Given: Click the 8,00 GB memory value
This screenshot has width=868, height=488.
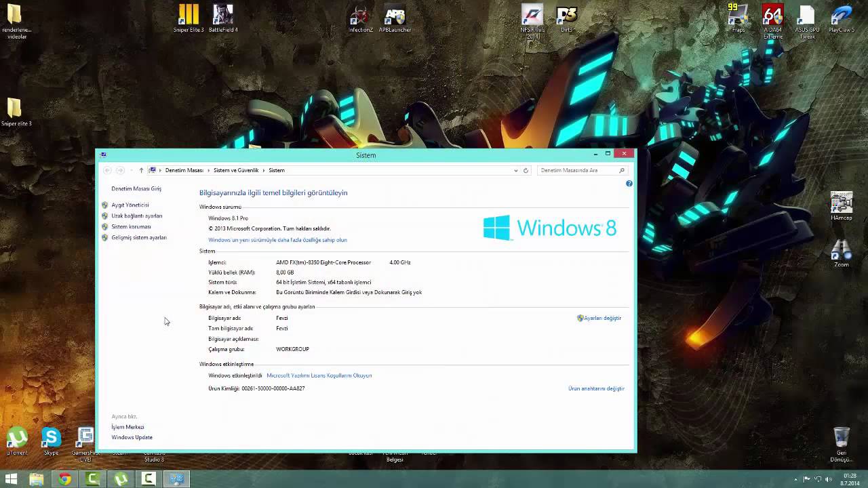Looking at the screenshot, I should [x=285, y=272].
